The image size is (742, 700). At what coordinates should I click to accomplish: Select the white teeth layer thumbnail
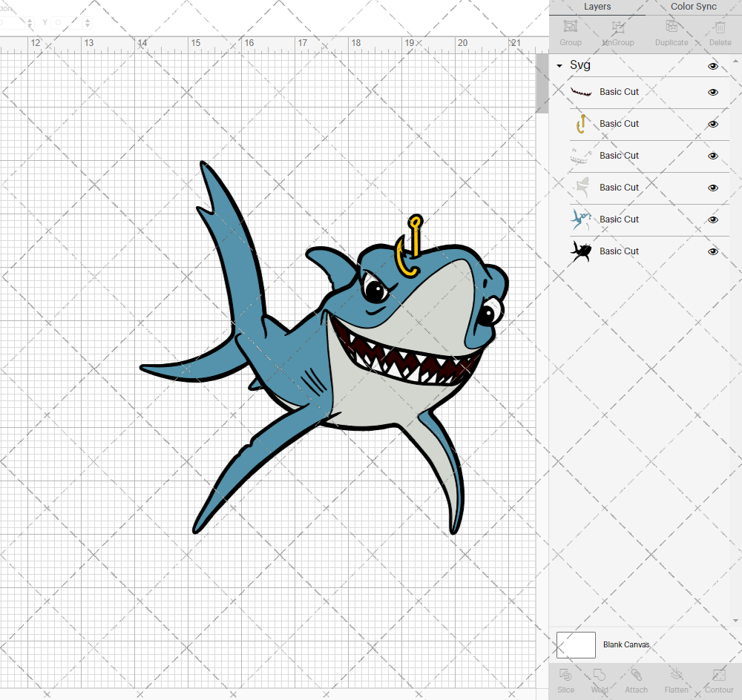pyautogui.click(x=581, y=156)
